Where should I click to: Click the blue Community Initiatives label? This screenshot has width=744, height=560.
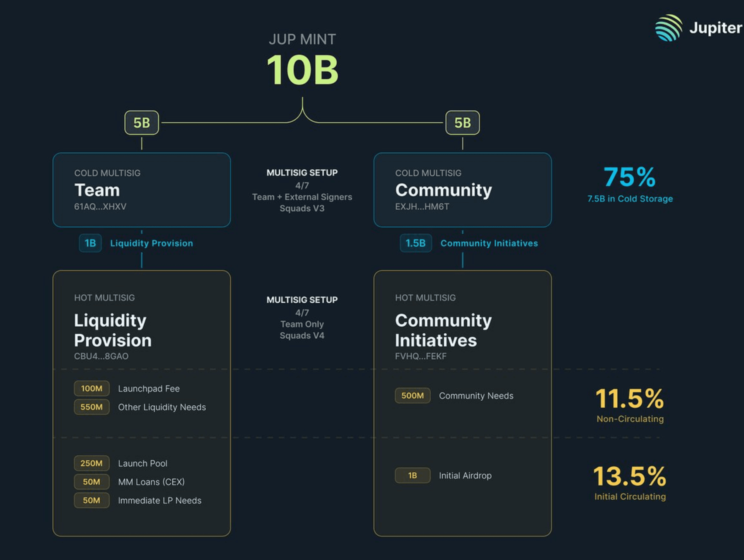click(x=489, y=243)
